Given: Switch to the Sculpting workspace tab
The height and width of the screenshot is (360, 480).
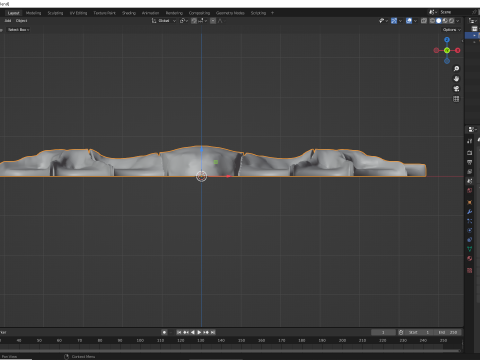Looking at the screenshot, I should tap(55, 13).
